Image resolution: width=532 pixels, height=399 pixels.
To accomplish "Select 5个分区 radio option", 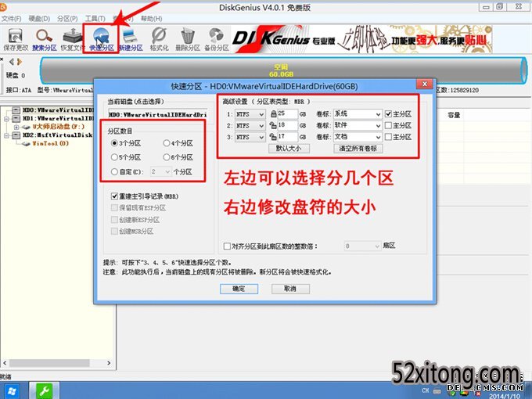I will (126, 157).
